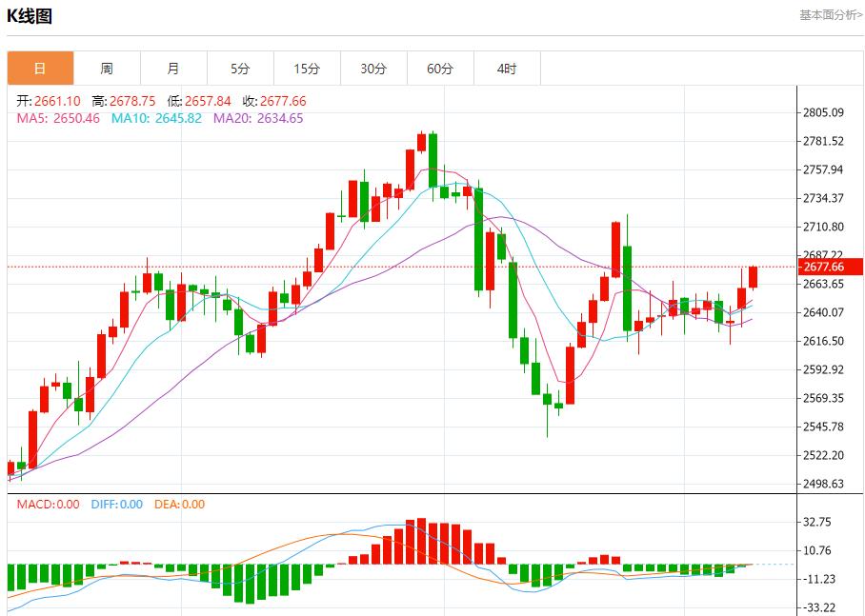Click the DIFF 0.00 indicator label
865x616 pixels.
115,505
